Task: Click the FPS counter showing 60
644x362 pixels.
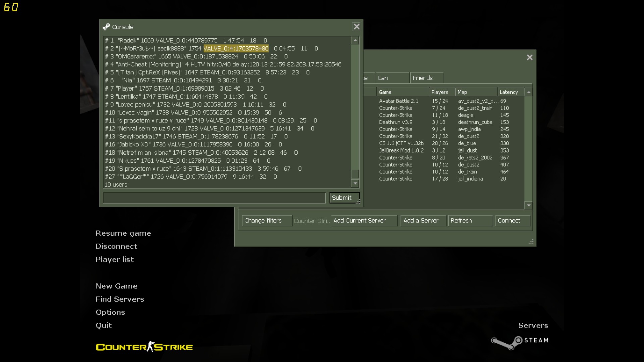Action: [x=11, y=7]
